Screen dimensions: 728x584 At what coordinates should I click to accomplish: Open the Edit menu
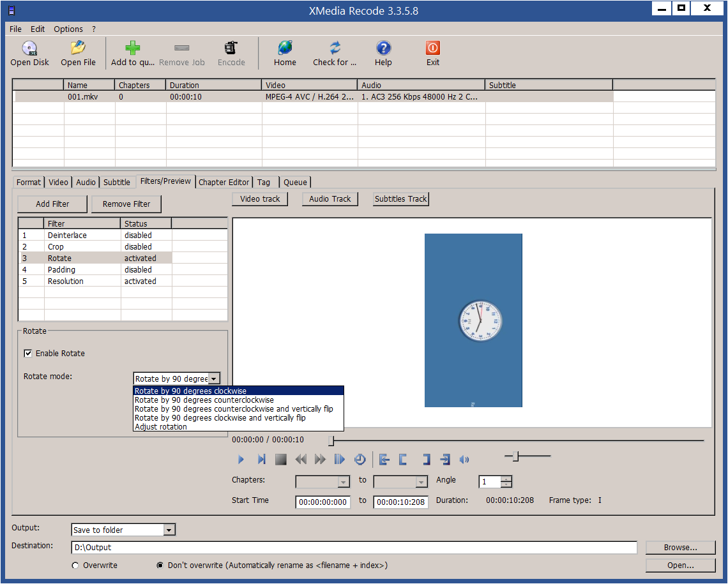(38, 29)
